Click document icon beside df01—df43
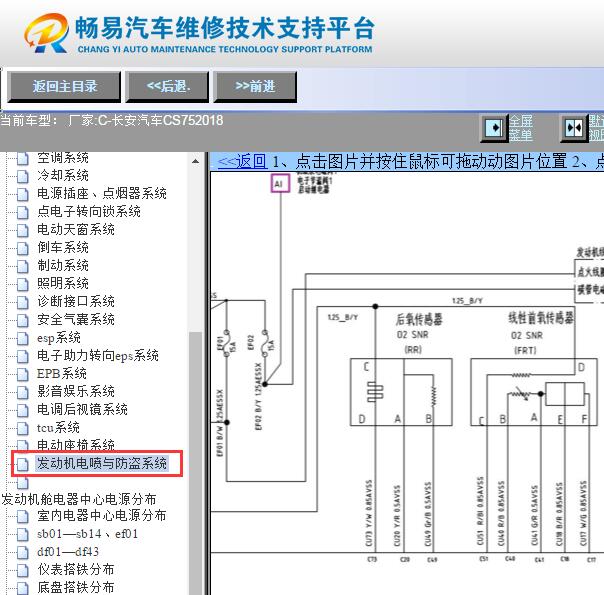The height and width of the screenshot is (595, 604). (23, 553)
